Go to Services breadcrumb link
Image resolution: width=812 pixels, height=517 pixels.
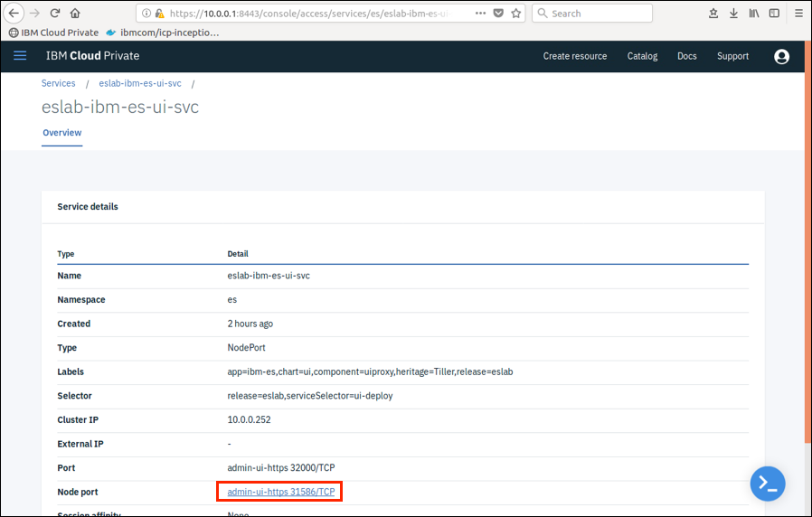point(58,83)
